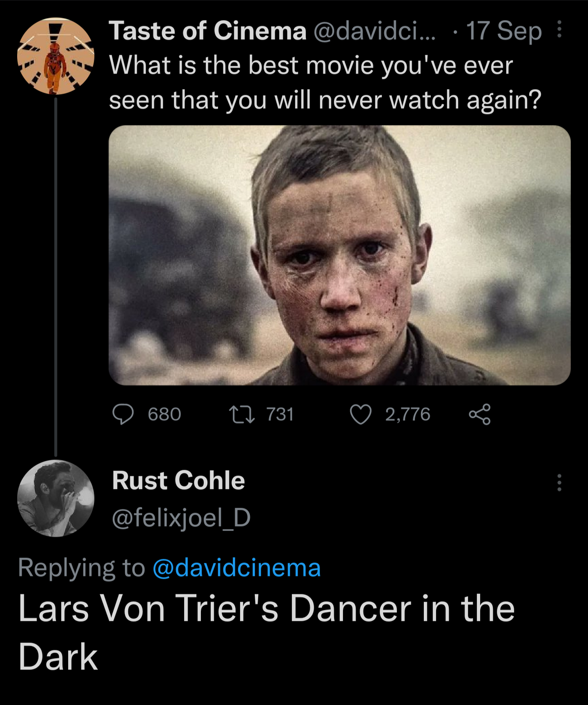588x705 pixels.
Task: Open more options on Rust Cohle's reply
Action: pos(559,482)
